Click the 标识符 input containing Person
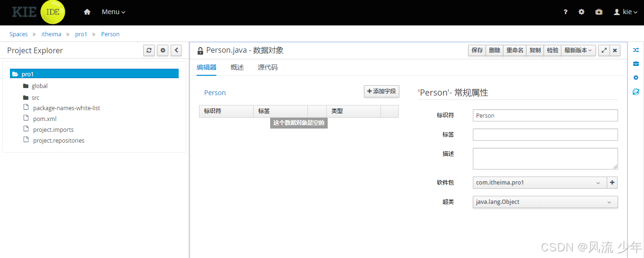Image resolution: width=644 pixels, height=258 pixels. click(545, 115)
